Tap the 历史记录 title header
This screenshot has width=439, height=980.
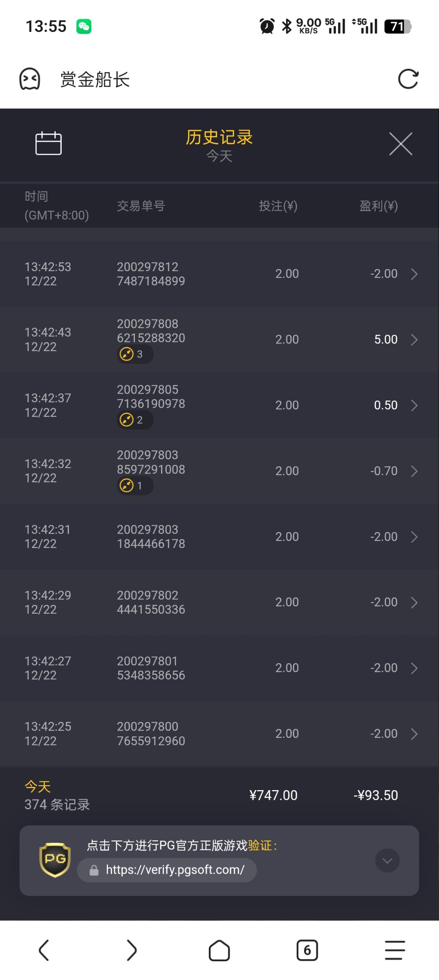[219, 138]
